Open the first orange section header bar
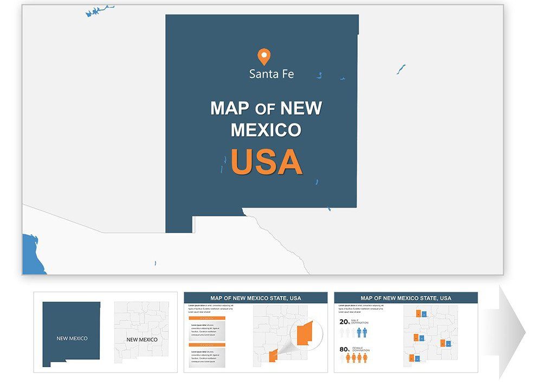Viewport: 542px width, 392px height. 208,318
